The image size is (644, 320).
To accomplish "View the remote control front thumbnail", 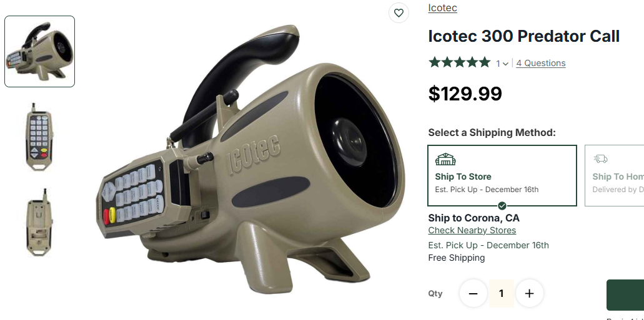I will [40, 137].
